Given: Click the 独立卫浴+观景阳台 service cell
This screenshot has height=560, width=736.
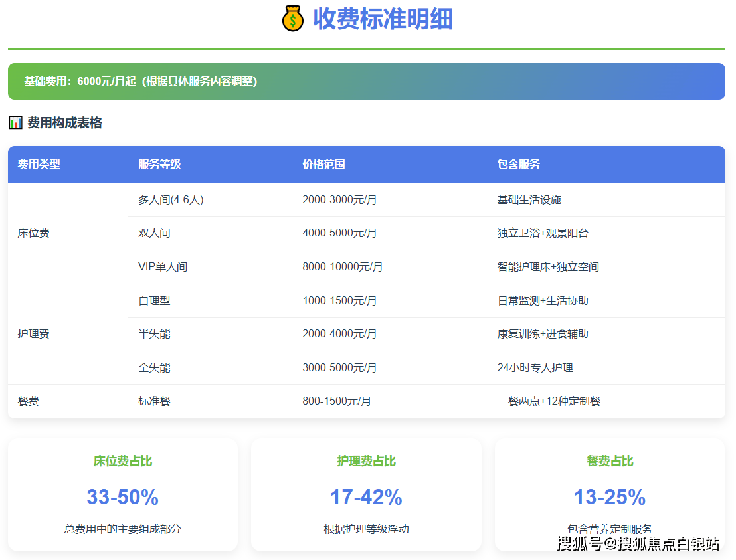Looking at the screenshot, I should pyautogui.click(x=543, y=233).
